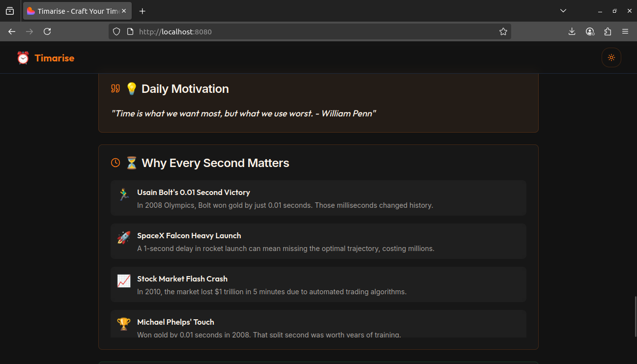Click the Daily Motivation heading

(185, 89)
